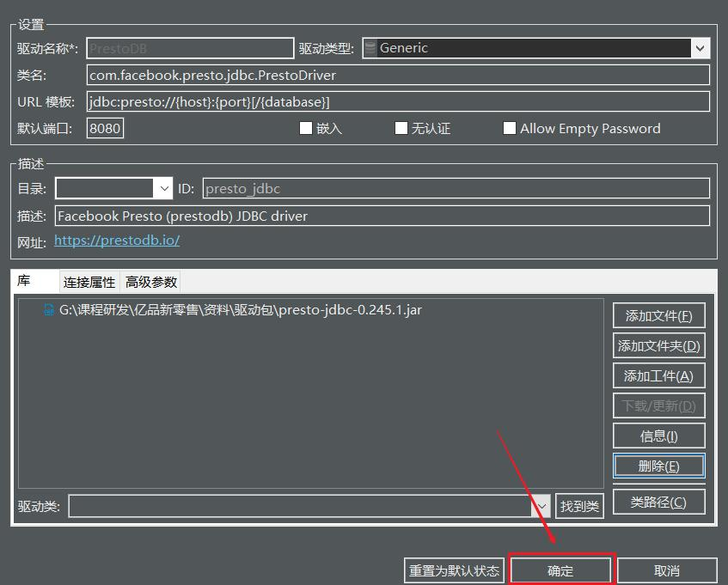Screen dimensions: 728x585
Task: Switch to the 连接属性 tab
Action: click(87, 281)
